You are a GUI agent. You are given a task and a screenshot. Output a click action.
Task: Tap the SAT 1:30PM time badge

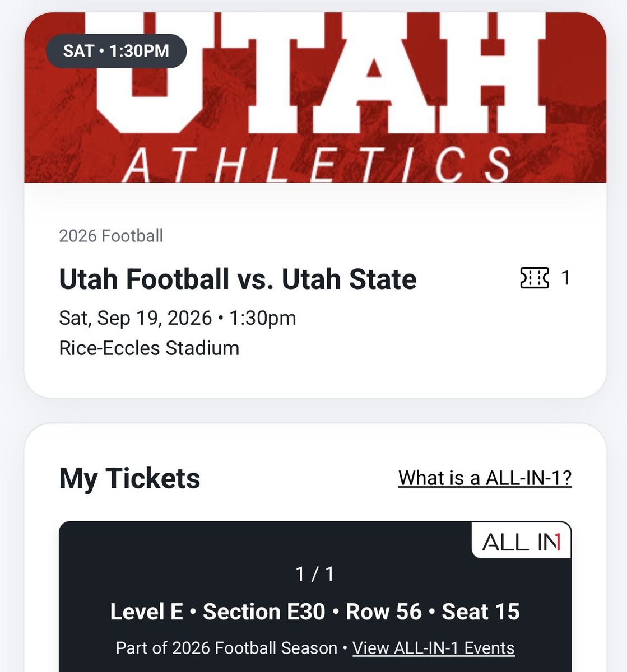click(x=116, y=51)
